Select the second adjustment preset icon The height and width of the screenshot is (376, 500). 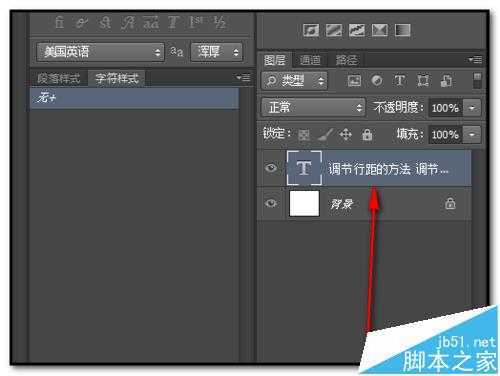point(334,30)
